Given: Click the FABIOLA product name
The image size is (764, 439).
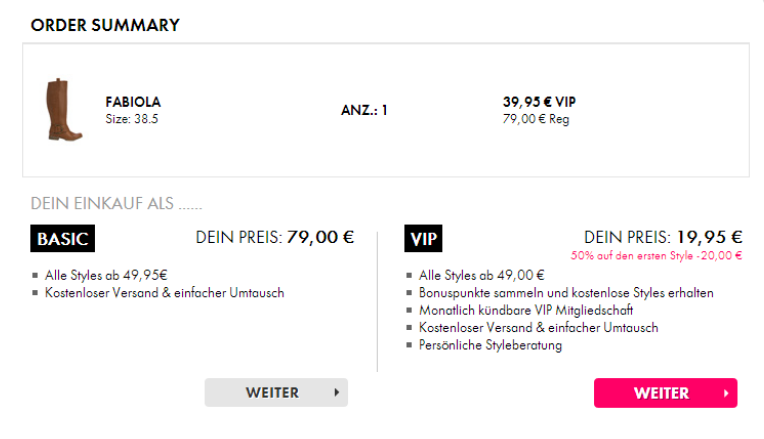Looking at the screenshot, I should tap(133, 102).
